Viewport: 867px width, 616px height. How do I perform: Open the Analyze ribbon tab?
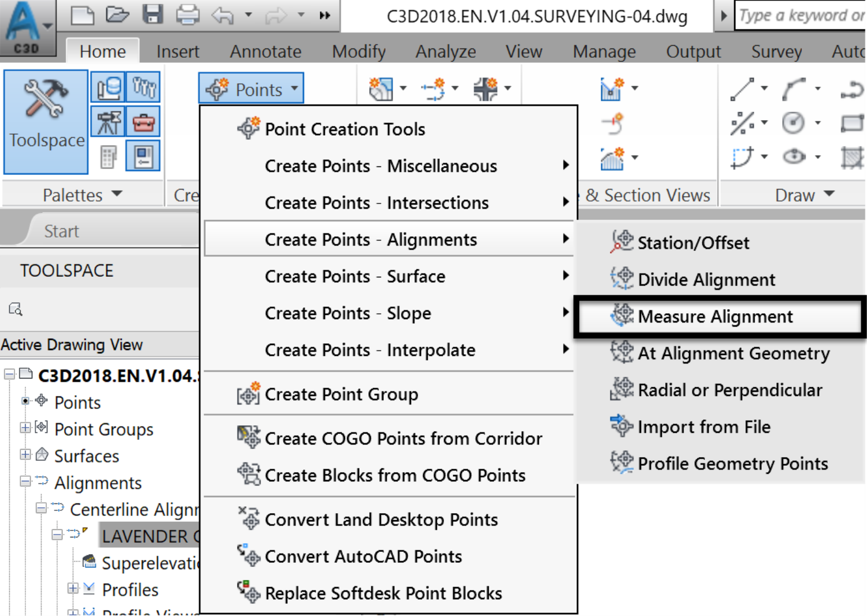446,51
